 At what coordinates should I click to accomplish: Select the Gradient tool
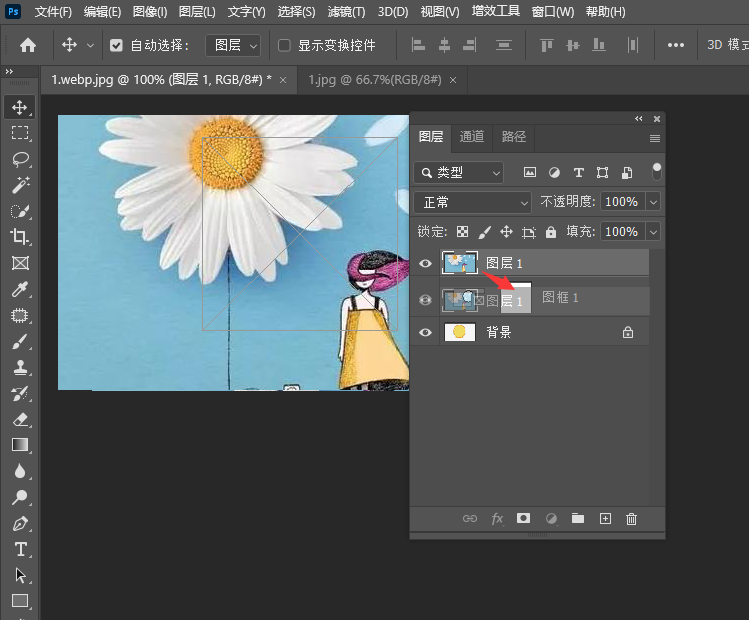(x=20, y=445)
